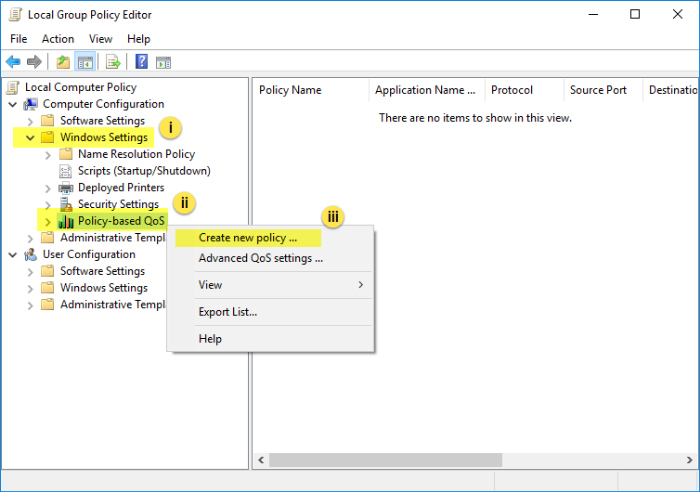Viewport: 700px width, 493px height.
Task: Sort by the Policy Name column header
Action: (x=290, y=90)
